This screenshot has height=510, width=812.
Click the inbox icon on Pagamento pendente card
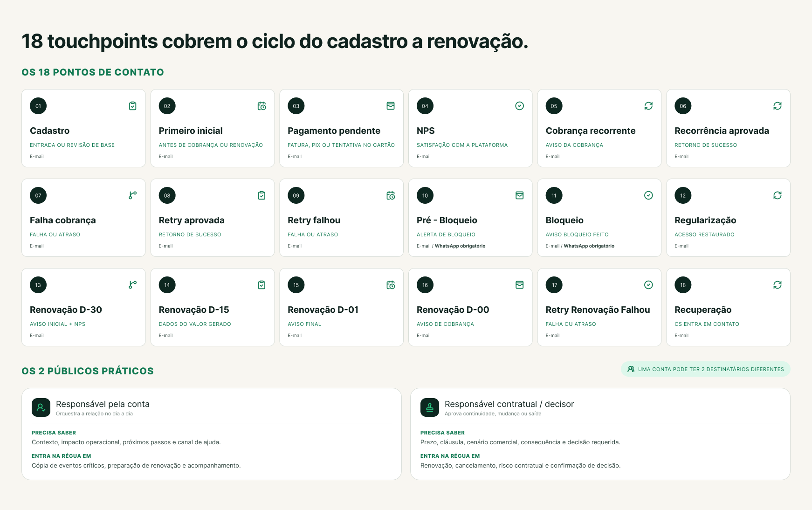pos(391,106)
